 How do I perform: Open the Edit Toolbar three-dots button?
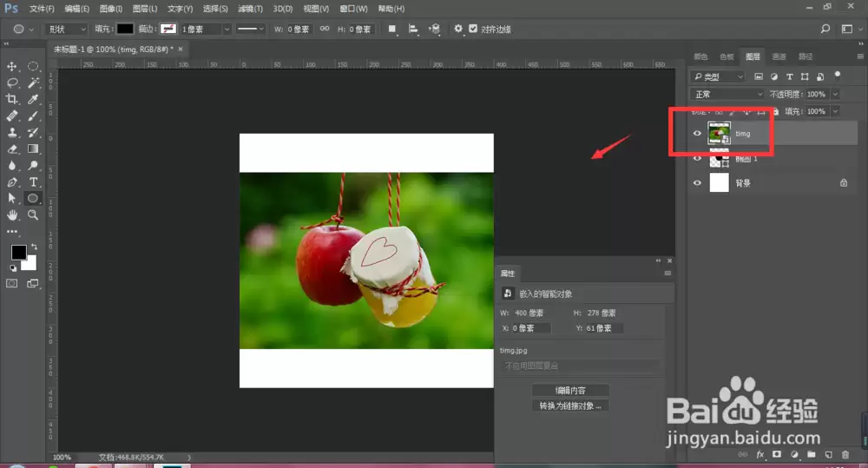tap(11, 232)
